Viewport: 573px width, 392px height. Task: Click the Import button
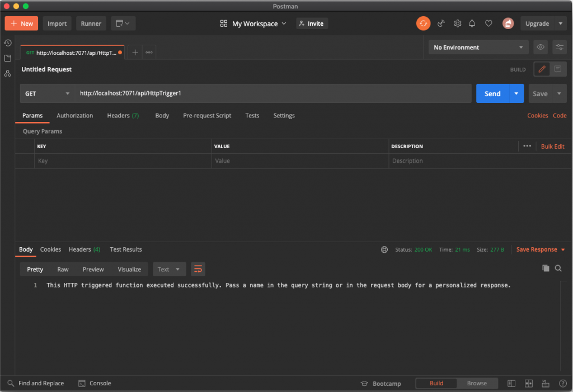(x=57, y=23)
